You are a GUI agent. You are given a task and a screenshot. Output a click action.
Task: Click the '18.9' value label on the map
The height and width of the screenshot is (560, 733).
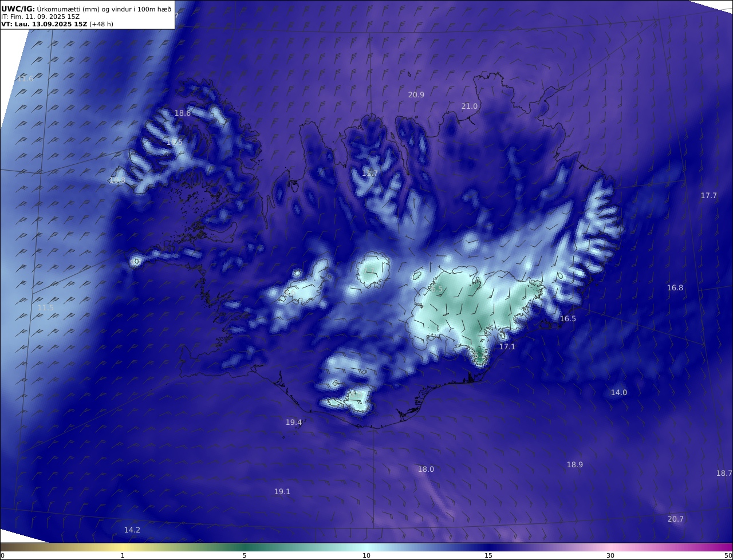tap(575, 465)
